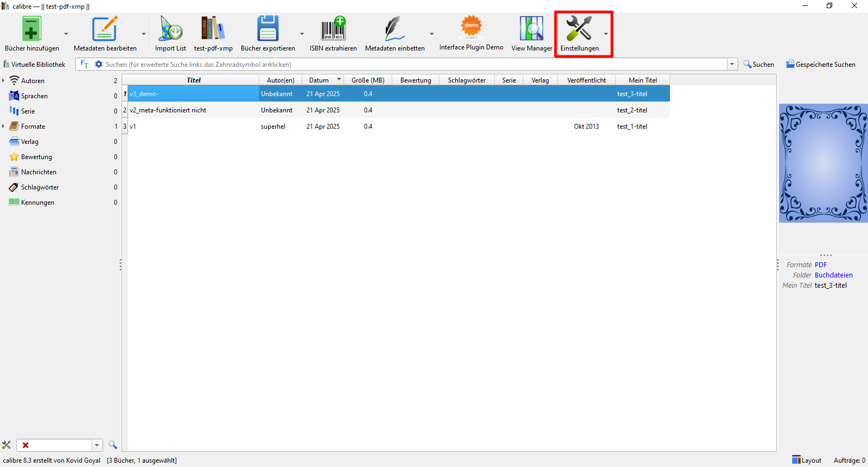Open the Virtuelle Bibliothek button
868x467 pixels.
click(34, 64)
